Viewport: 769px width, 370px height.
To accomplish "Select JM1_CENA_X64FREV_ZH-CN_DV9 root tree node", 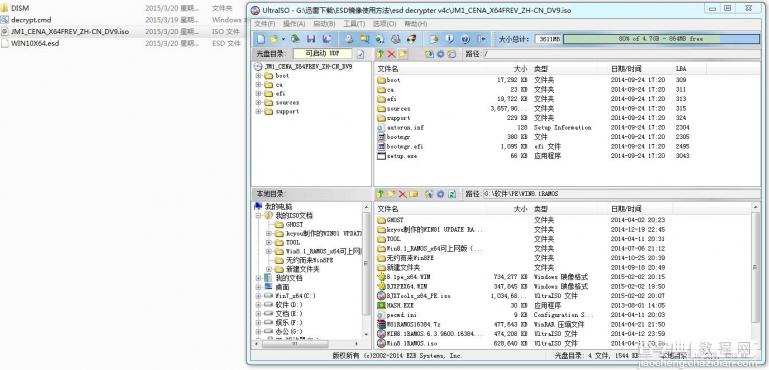I will click(308, 66).
